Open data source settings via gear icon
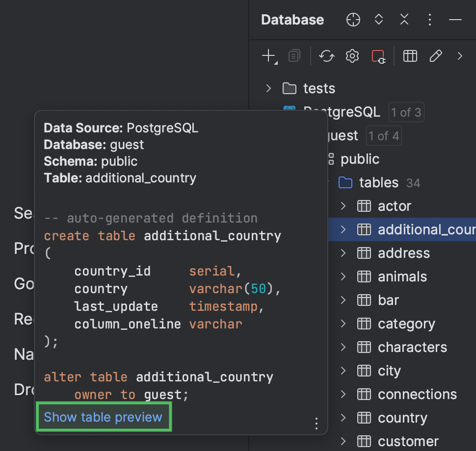This screenshot has height=451, width=476. (352, 55)
